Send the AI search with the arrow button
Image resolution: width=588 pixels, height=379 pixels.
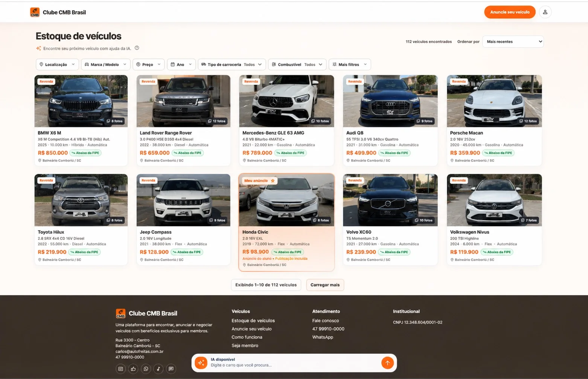coord(387,362)
